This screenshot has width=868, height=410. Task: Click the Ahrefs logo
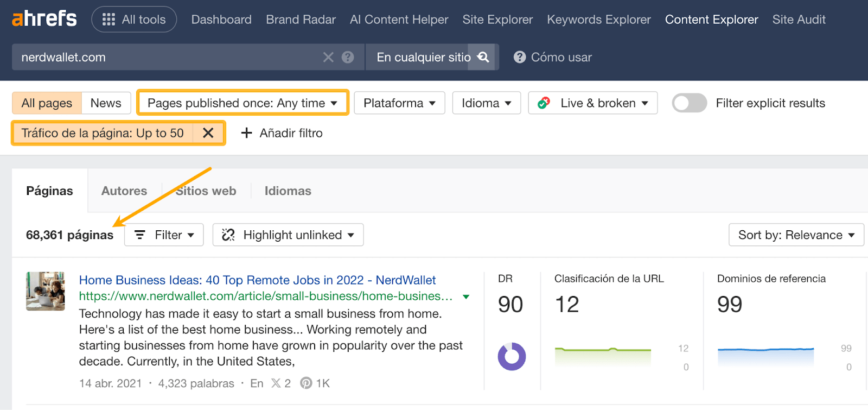click(x=44, y=19)
